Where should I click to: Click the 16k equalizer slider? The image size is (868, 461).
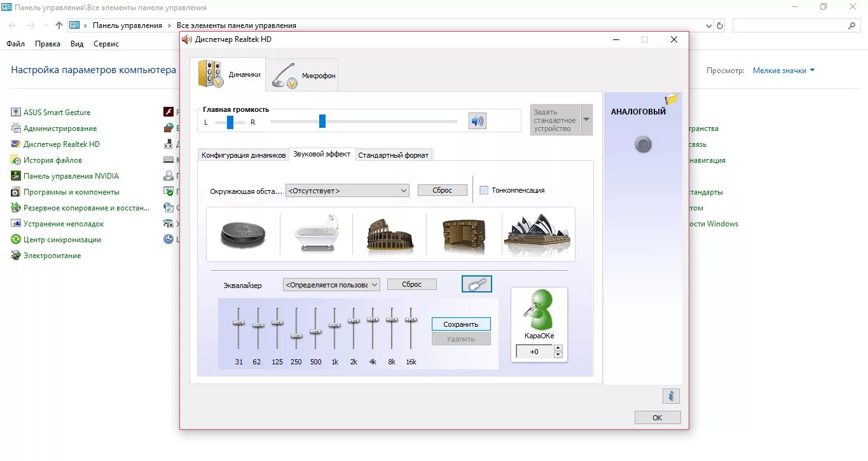pos(411,320)
